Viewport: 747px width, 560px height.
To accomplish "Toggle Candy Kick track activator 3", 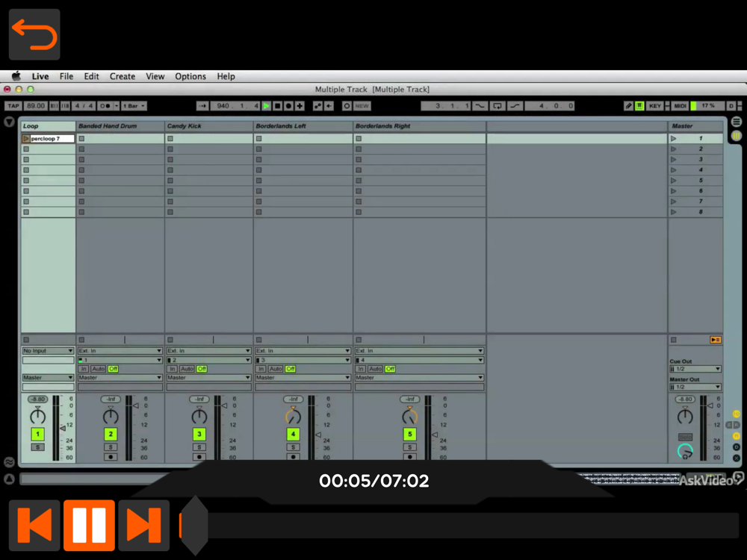I will (199, 434).
